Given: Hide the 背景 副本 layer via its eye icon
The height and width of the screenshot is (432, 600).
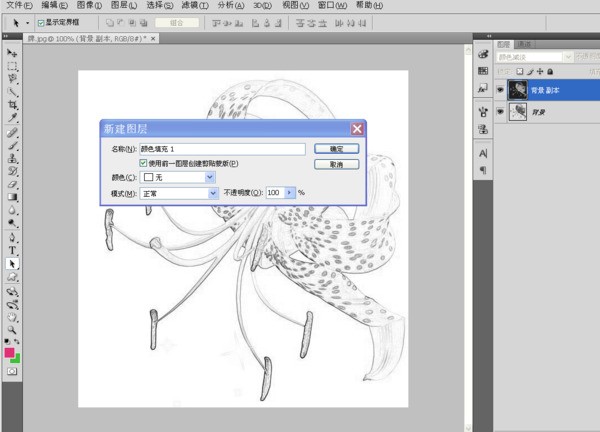Looking at the screenshot, I should [500, 90].
